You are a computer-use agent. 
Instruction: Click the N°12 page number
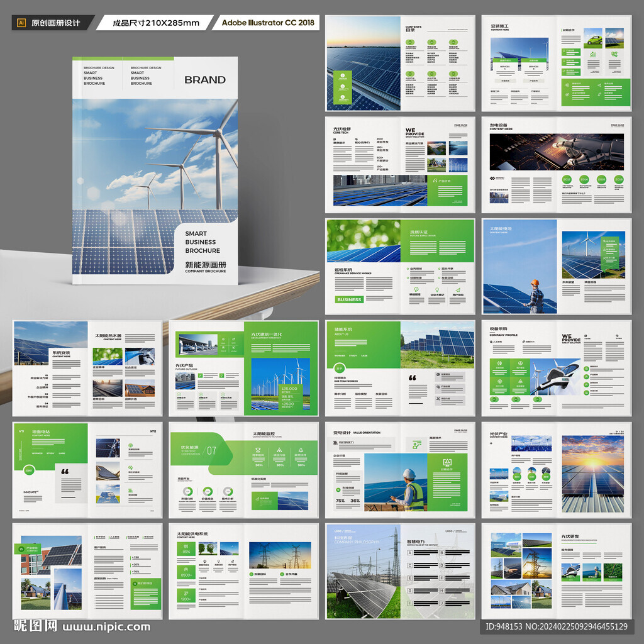pos(153,431)
